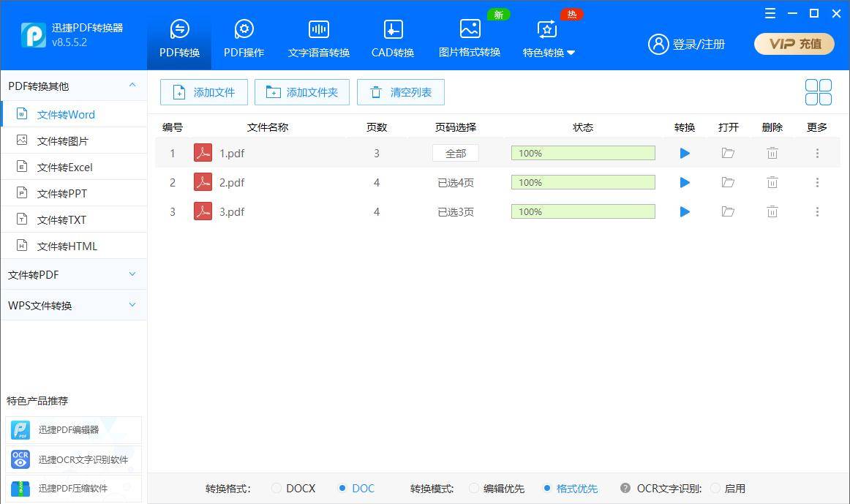Open the 特色转换 dropdown menu
Viewport: 850px width, 504px height.
[x=548, y=38]
